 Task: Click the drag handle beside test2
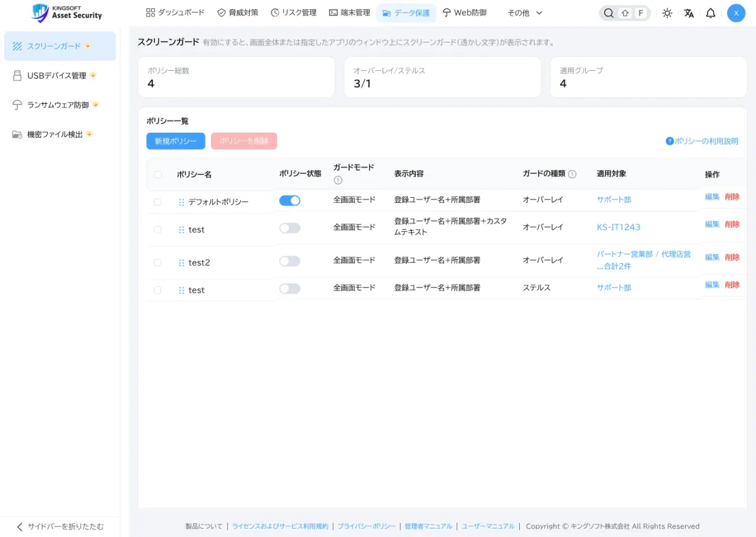(181, 263)
